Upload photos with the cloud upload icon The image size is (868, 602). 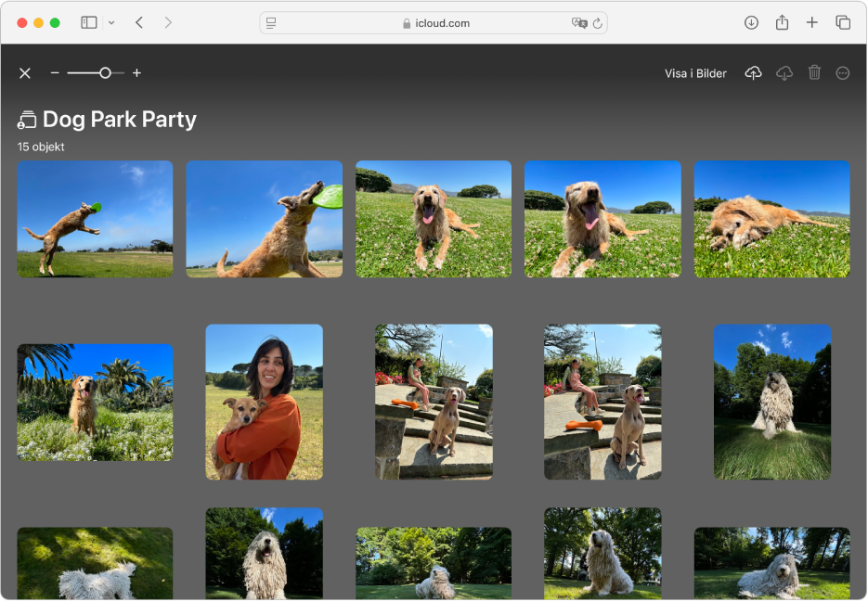(753, 73)
